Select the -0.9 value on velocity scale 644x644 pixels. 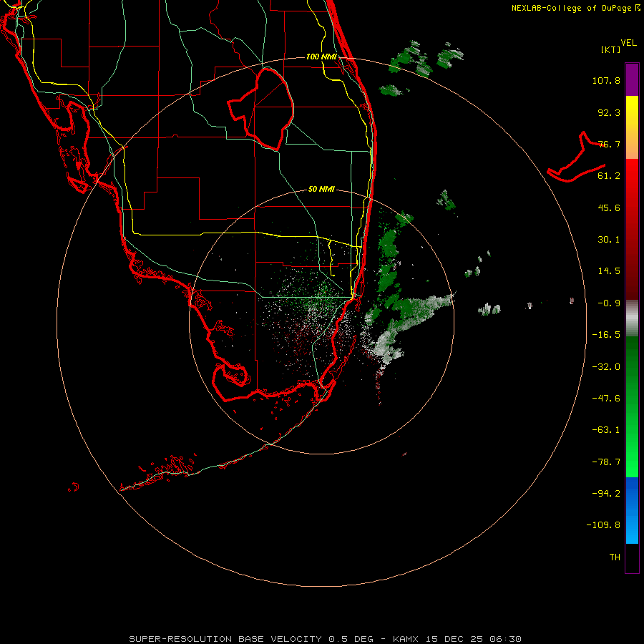pos(609,303)
